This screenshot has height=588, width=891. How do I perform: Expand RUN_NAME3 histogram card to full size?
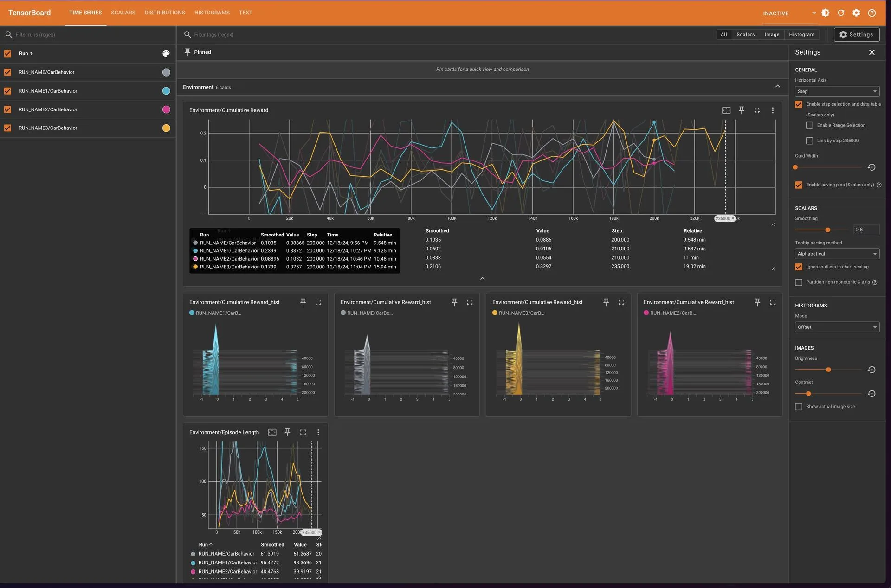[621, 302]
